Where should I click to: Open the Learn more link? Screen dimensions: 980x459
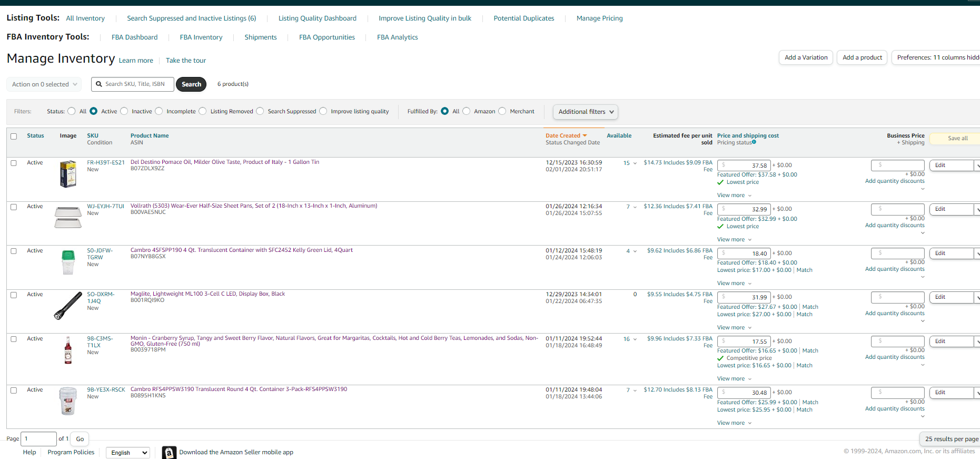click(x=136, y=61)
